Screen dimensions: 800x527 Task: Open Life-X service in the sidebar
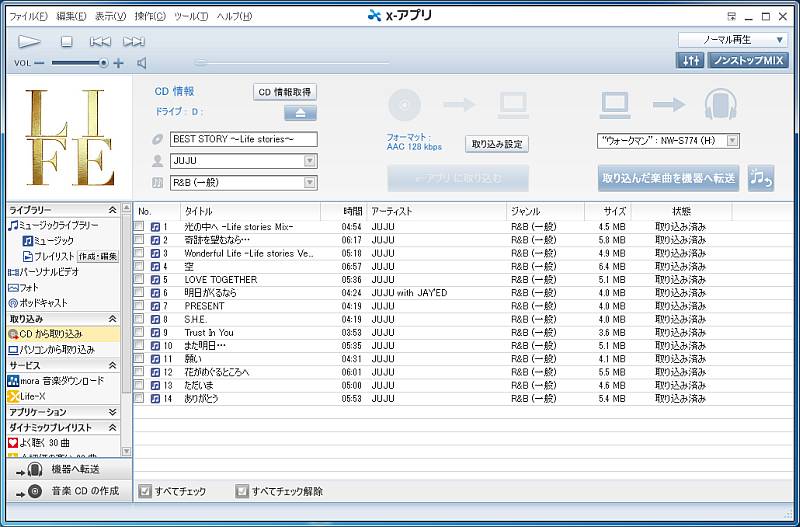27,396
